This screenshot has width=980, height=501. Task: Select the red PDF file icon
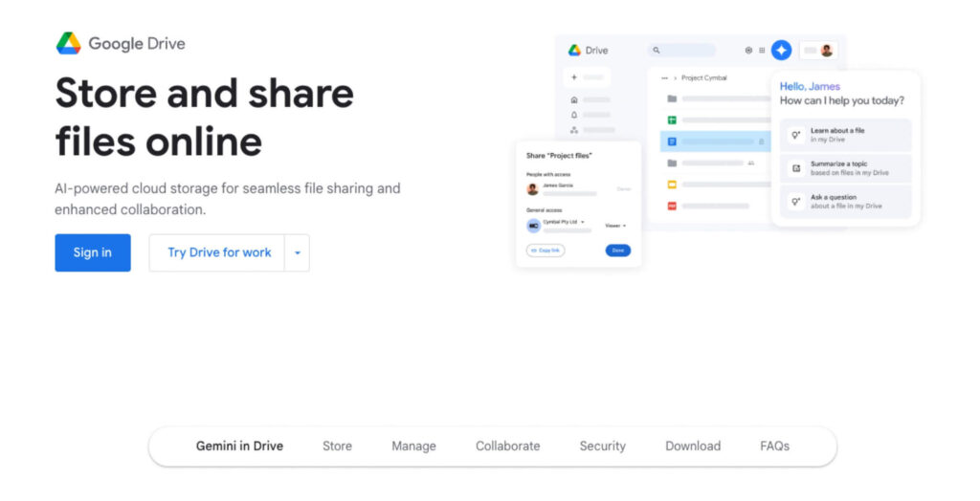tap(672, 206)
